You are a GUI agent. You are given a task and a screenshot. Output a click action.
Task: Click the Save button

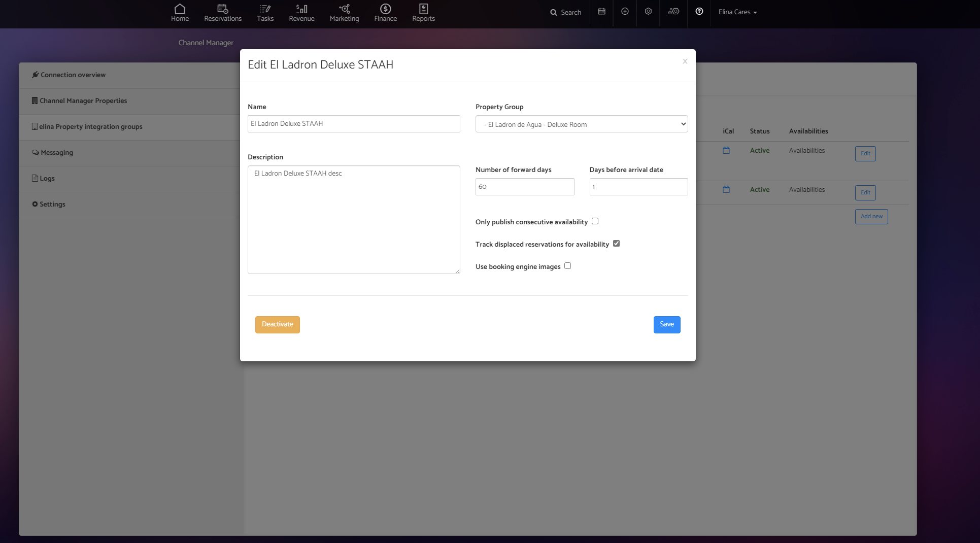[x=666, y=324]
